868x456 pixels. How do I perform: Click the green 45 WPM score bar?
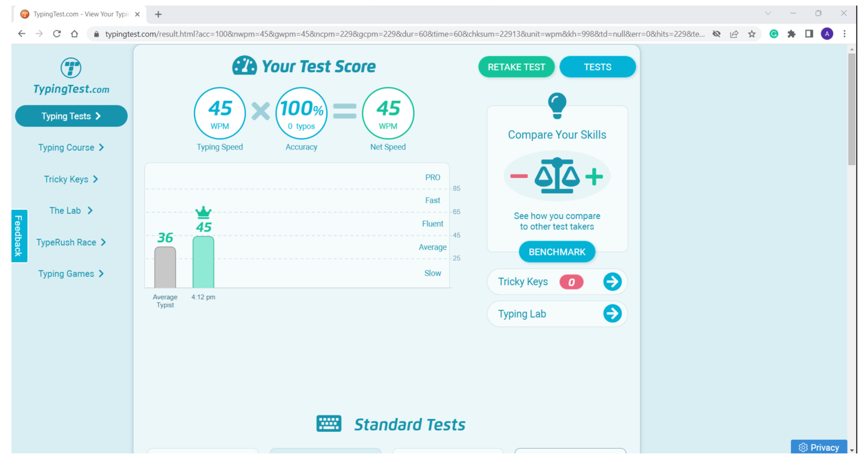coord(203,262)
